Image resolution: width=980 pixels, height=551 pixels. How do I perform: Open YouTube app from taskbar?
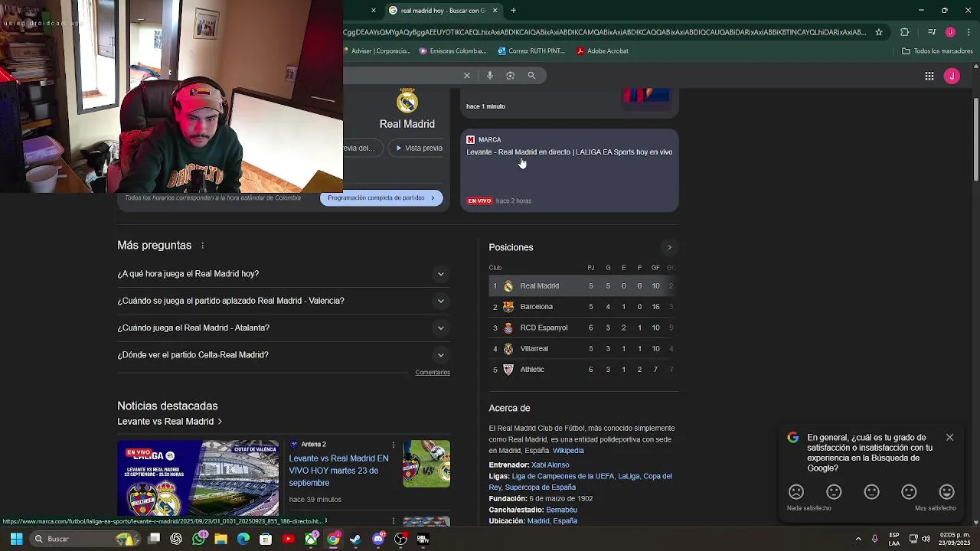click(289, 539)
